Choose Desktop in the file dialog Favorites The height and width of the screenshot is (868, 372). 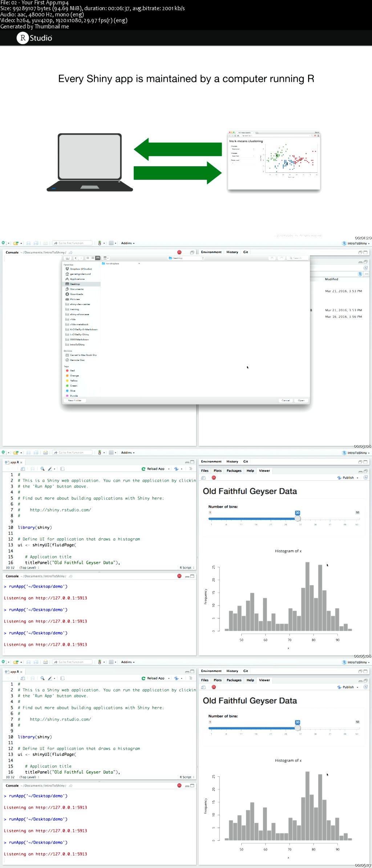click(75, 284)
